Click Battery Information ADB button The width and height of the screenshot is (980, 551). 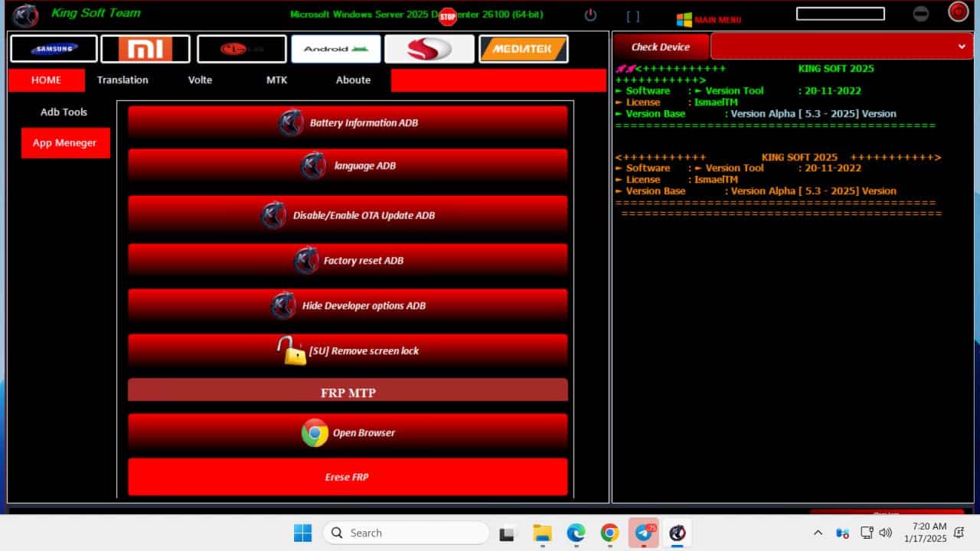[x=348, y=122]
